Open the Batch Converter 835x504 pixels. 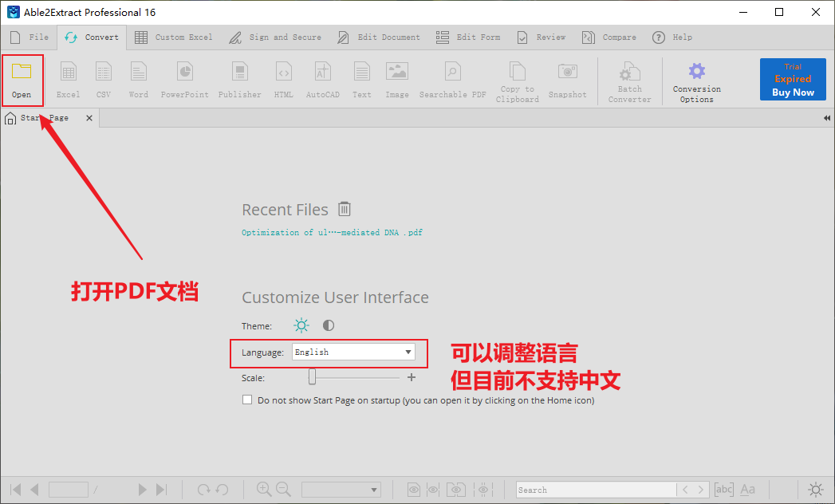point(629,72)
